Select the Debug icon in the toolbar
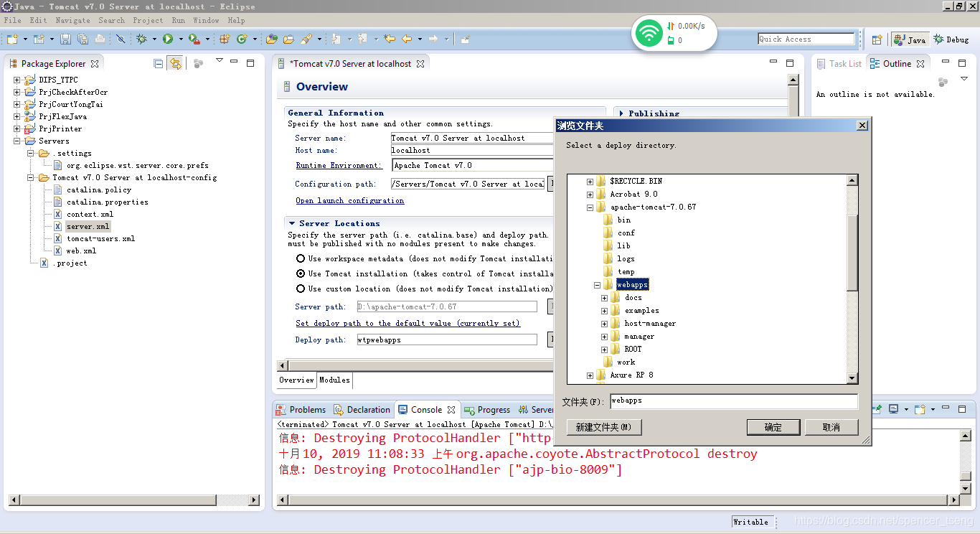 [x=141, y=39]
